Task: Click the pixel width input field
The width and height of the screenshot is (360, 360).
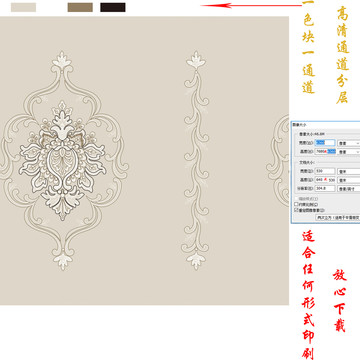Action: [x=325, y=143]
